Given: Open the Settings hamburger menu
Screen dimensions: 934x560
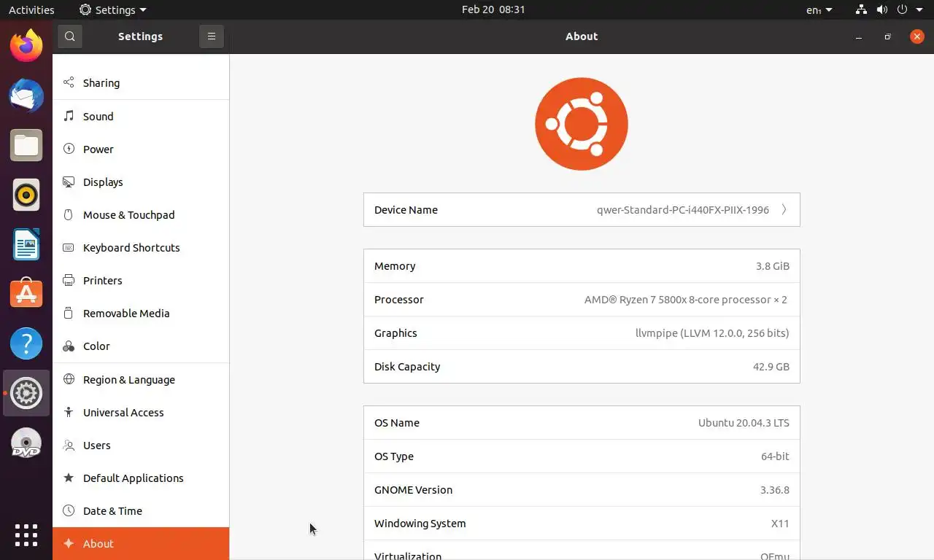Looking at the screenshot, I should 211,36.
